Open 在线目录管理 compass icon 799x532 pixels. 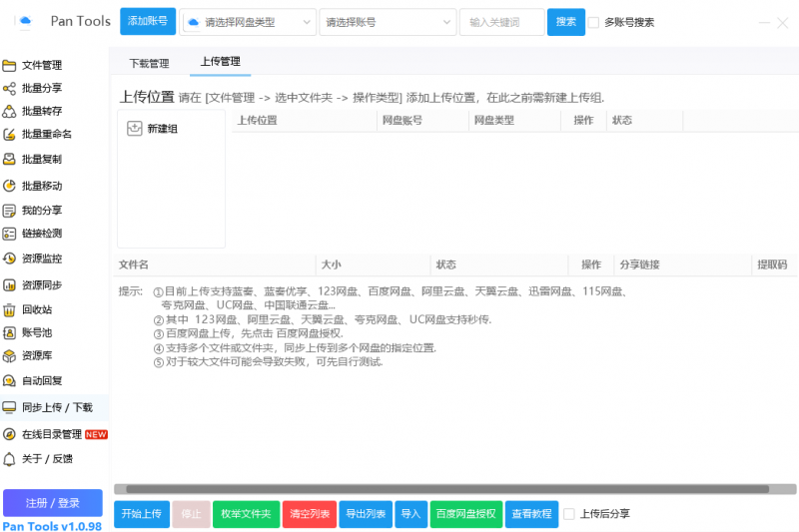coord(9,434)
